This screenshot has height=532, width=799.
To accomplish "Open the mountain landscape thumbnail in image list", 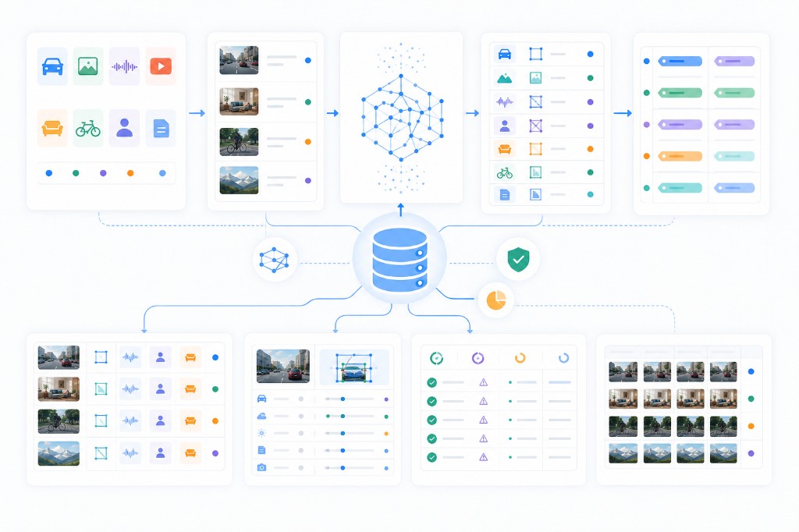I will coord(239,180).
